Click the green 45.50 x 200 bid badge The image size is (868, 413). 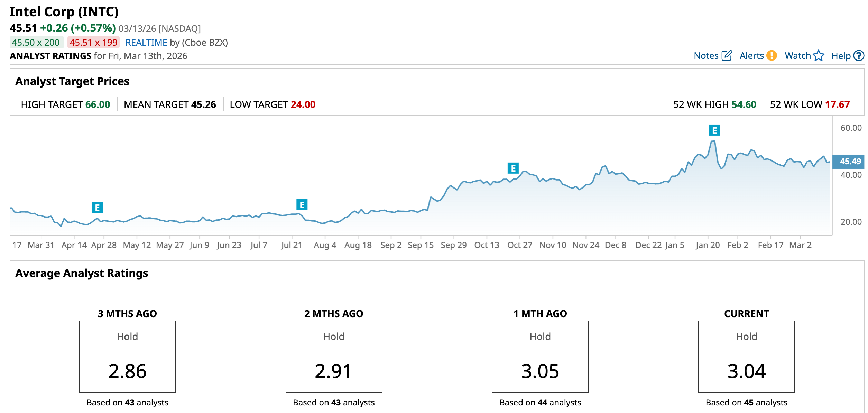coord(36,43)
